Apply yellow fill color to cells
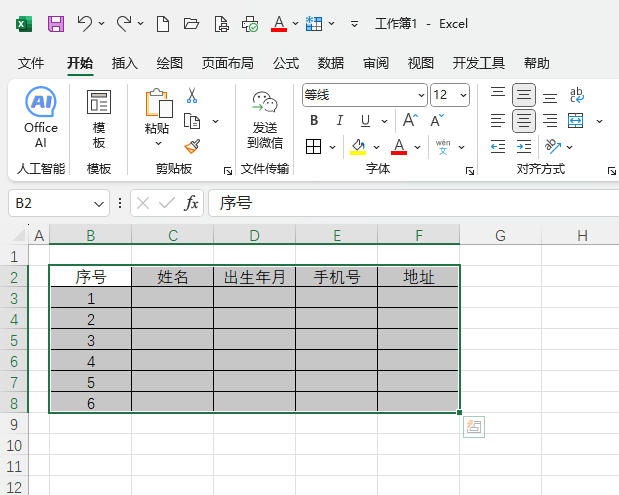This screenshot has width=619, height=495. 358,147
